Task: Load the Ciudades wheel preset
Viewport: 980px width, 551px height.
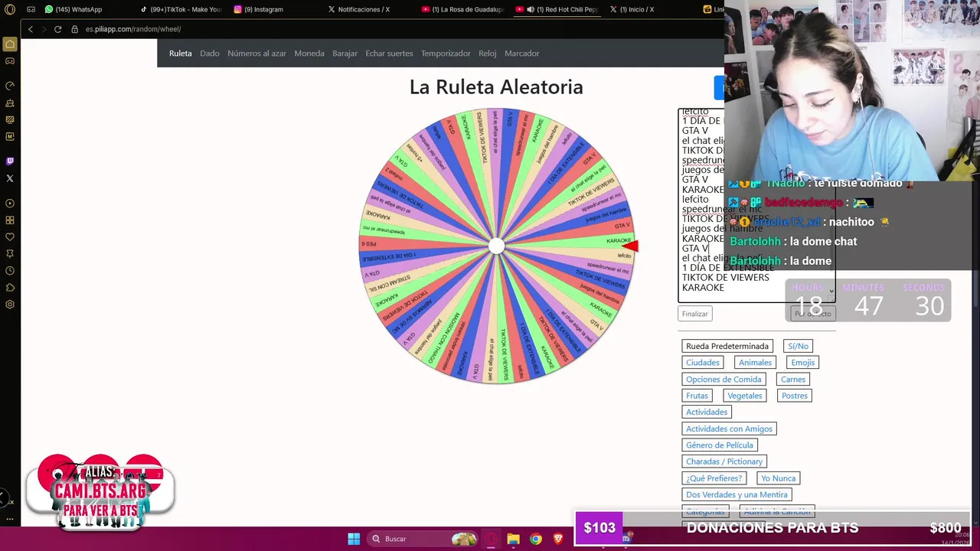Action: pos(703,363)
